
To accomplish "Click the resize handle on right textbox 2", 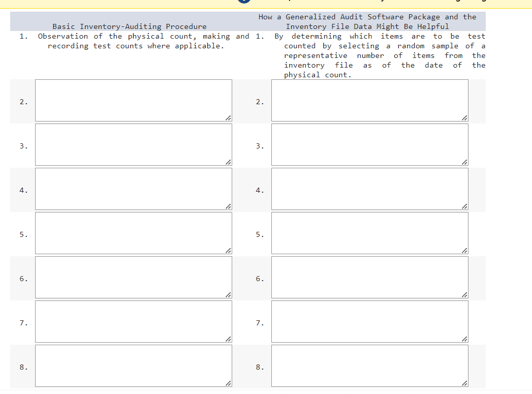I will pos(465,118).
